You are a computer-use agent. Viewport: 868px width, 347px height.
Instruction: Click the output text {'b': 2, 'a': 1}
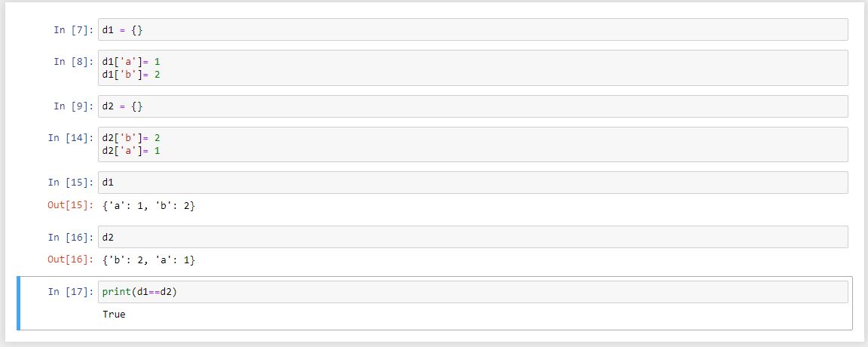click(149, 259)
